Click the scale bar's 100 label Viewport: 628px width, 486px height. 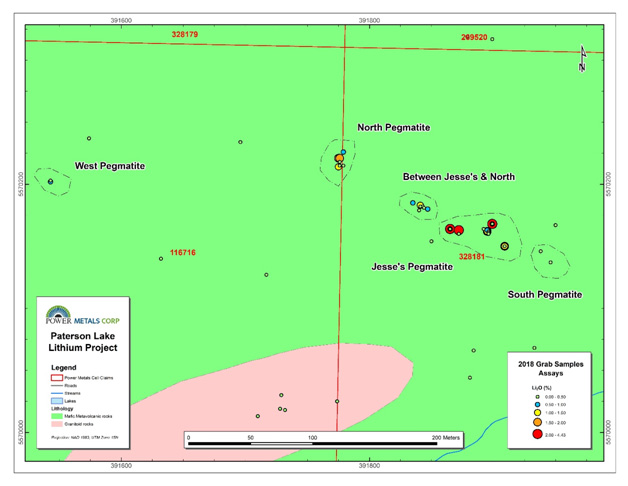pos(312,438)
